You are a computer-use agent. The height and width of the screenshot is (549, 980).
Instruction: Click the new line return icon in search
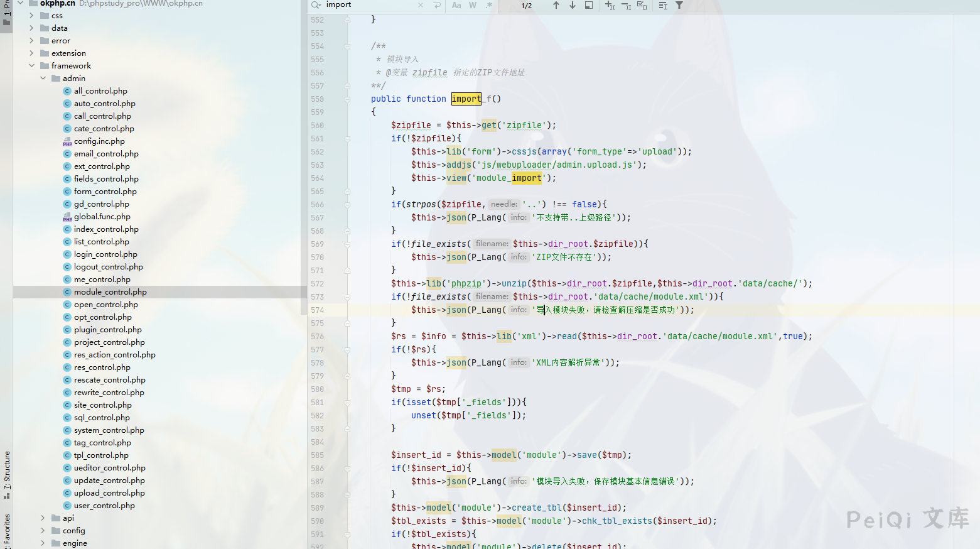coord(437,6)
